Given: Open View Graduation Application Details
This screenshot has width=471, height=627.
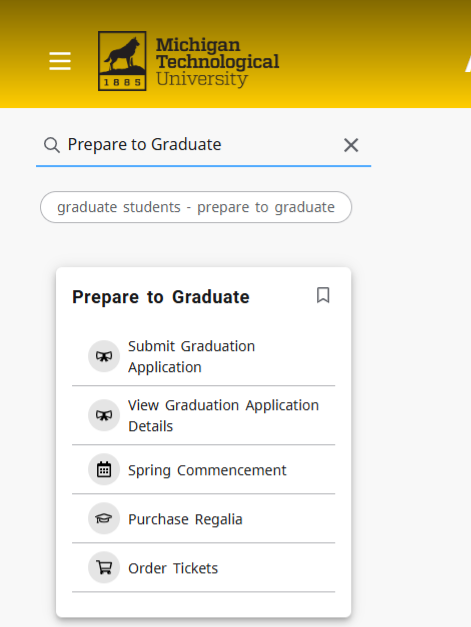Looking at the screenshot, I should point(224,415).
